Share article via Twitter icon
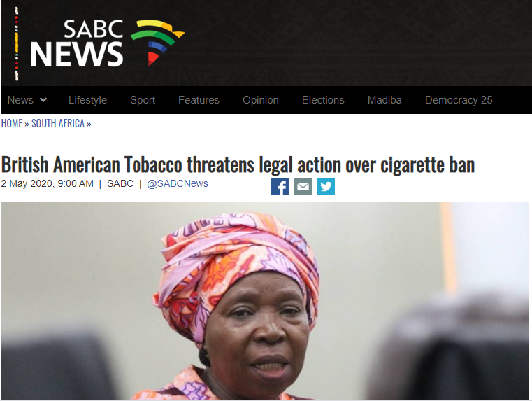 coord(326,186)
